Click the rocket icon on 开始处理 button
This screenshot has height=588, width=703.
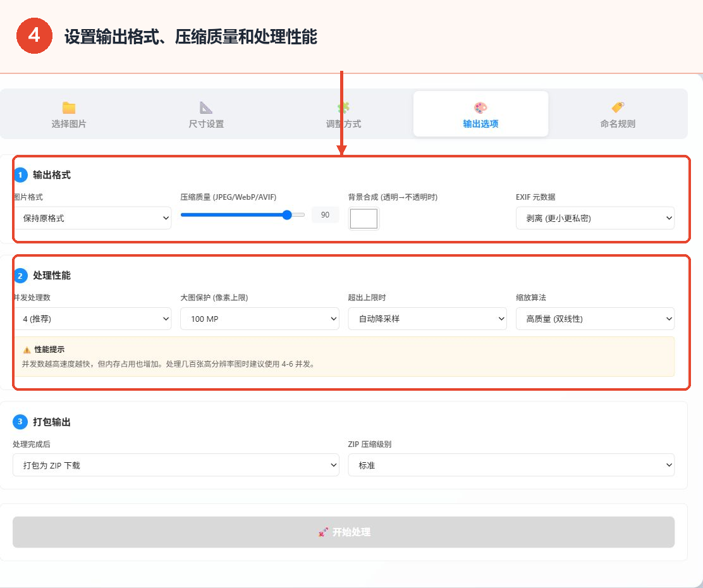click(x=323, y=532)
